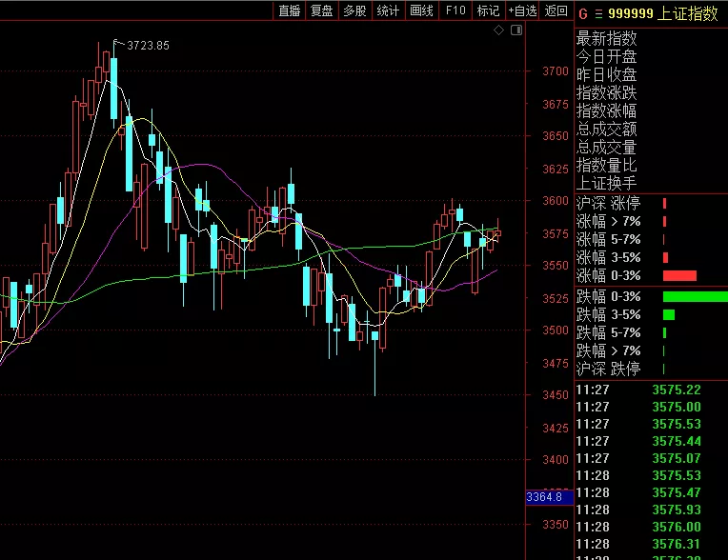Viewport: 728px width, 560px height.
Task: Click the green 跌幅 3-5% bar
Action: pyautogui.click(x=669, y=315)
